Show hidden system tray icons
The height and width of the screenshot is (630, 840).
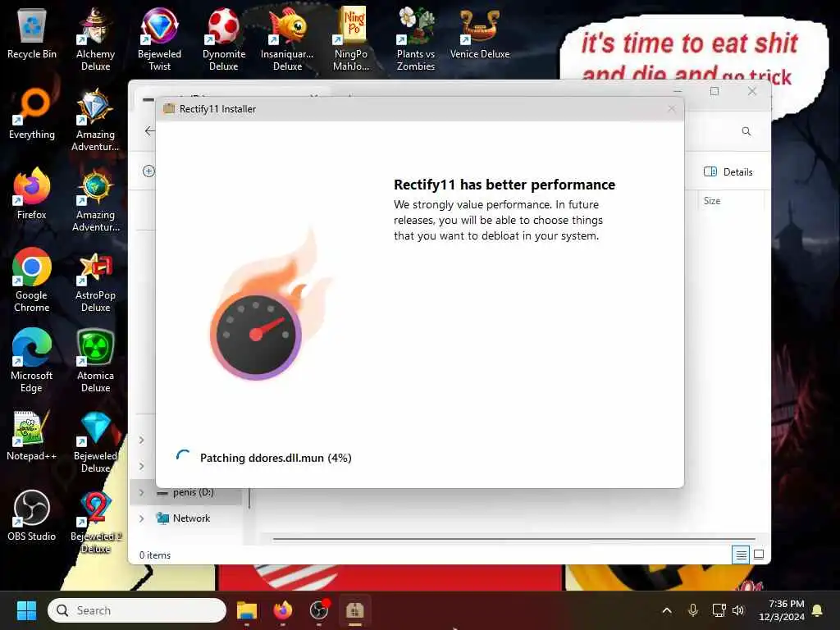coord(667,610)
